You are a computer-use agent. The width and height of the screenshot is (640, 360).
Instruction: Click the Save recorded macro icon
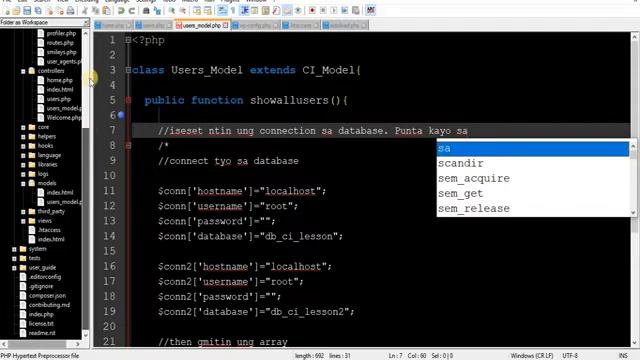[x=356, y=11]
